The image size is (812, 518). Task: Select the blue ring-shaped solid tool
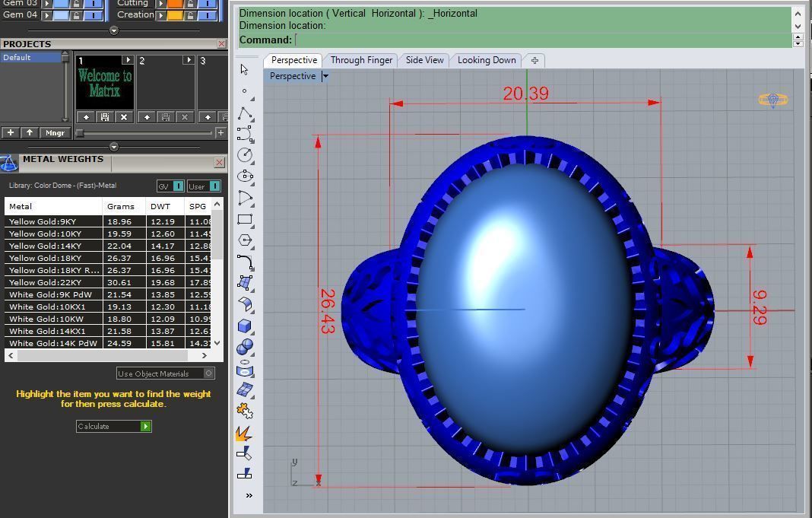(x=245, y=369)
